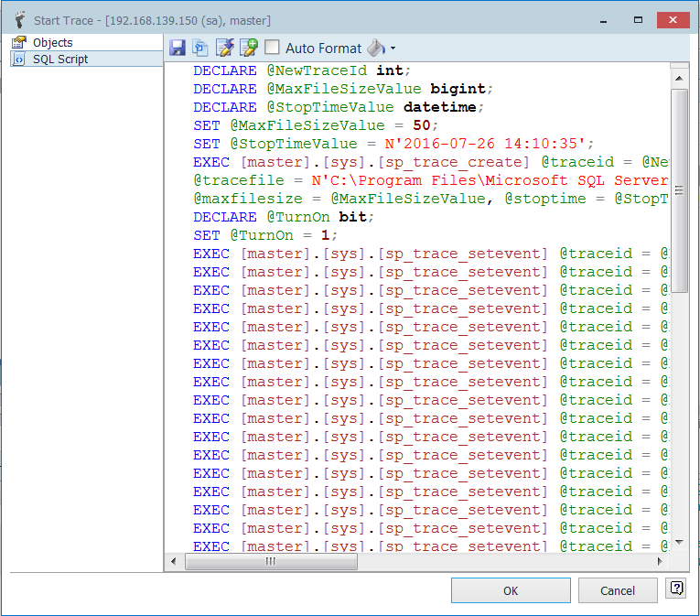Image resolution: width=700 pixels, height=616 pixels.
Task: Click the Edit script pencil icon
Action: [x=224, y=48]
